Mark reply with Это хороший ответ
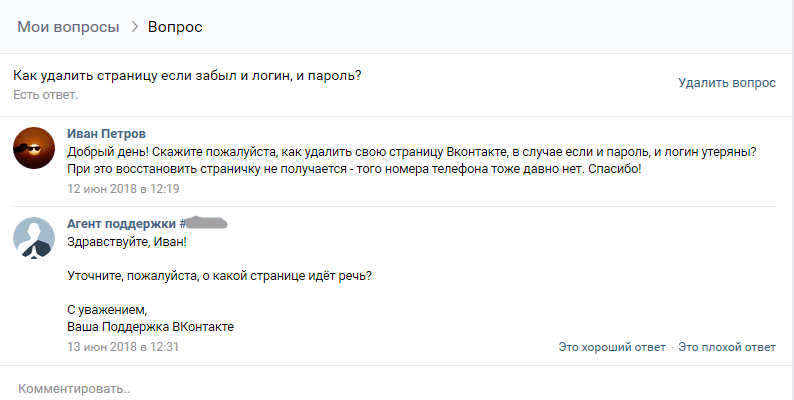Image resolution: width=794 pixels, height=400 pixels. [x=612, y=347]
